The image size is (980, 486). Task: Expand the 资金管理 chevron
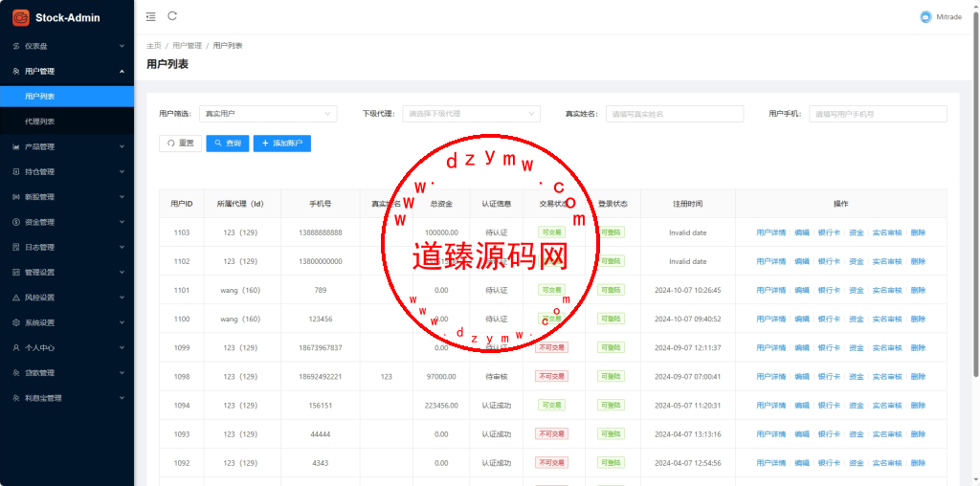pyautogui.click(x=122, y=222)
